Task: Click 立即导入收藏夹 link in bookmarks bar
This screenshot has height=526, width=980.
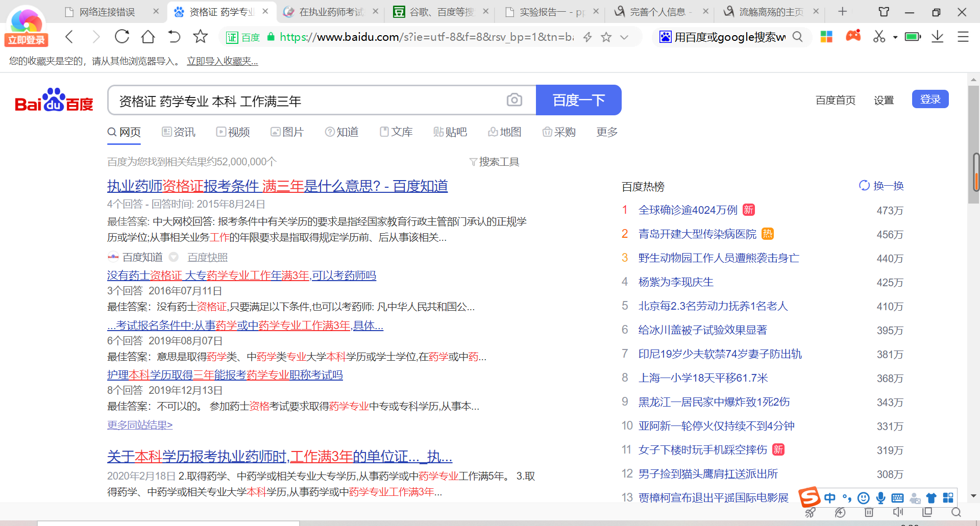Action: click(223, 61)
